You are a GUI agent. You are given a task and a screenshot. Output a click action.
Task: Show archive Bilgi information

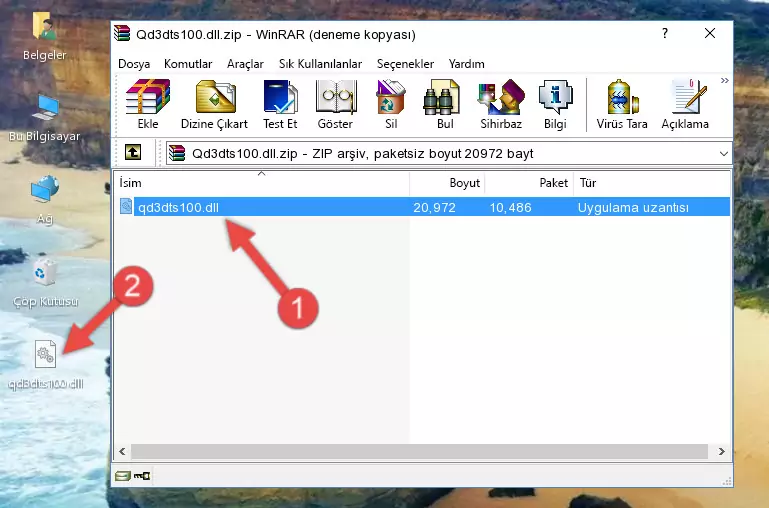click(x=555, y=104)
